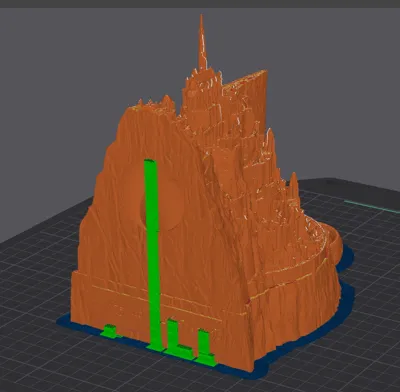The image size is (400, 392).
Task: Click the pointed tower above the curved ramp
Action: click(293, 188)
